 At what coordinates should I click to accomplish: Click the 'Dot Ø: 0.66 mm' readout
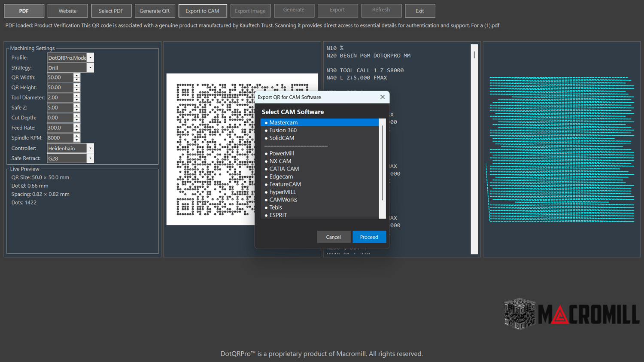(30, 186)
